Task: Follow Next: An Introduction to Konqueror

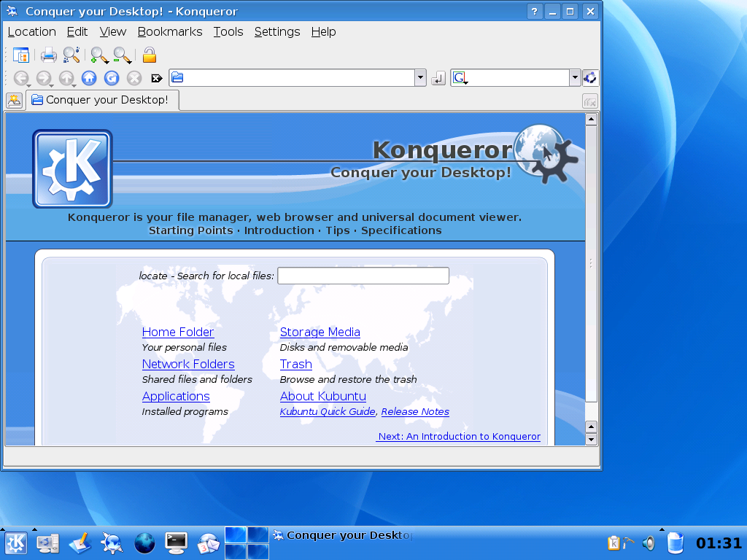Action: [x=458, y=436]
